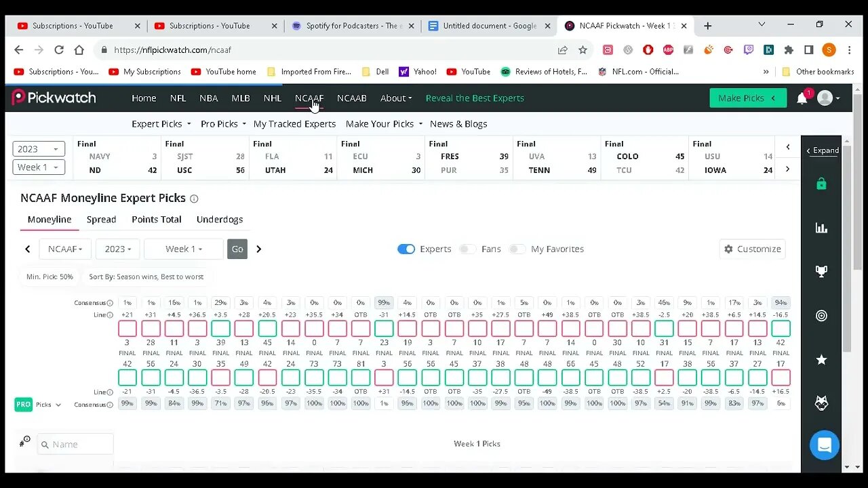Go to the Home nav item

(144, 98)
